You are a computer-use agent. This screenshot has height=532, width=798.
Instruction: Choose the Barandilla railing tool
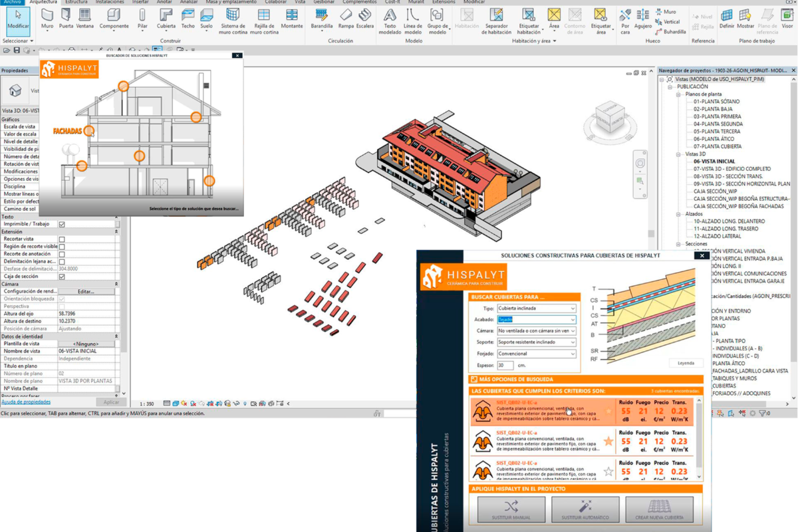322,19
